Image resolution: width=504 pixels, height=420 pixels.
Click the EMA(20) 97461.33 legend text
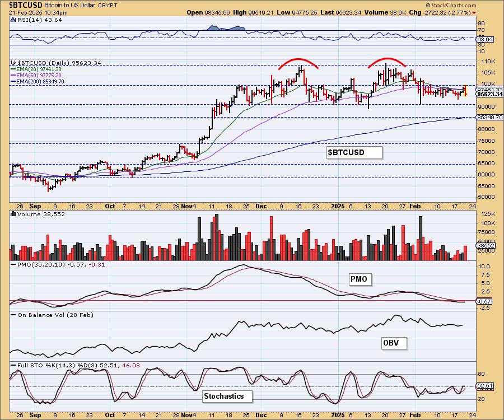39,69
